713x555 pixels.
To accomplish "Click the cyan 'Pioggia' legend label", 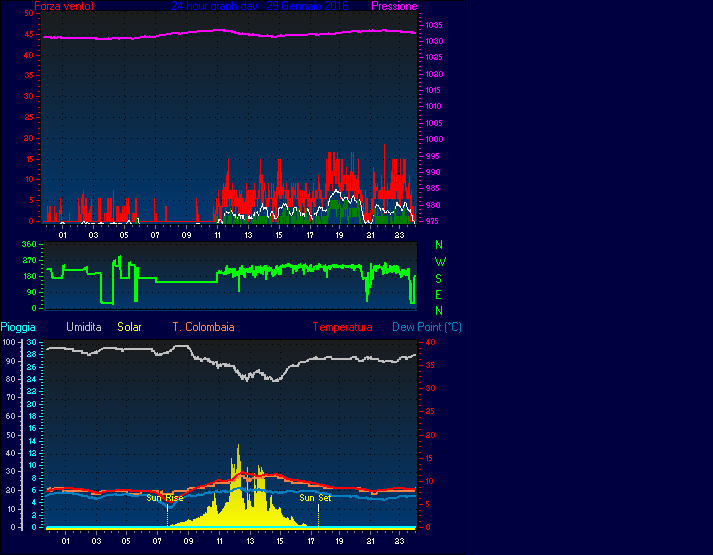I will coord(20,327).
